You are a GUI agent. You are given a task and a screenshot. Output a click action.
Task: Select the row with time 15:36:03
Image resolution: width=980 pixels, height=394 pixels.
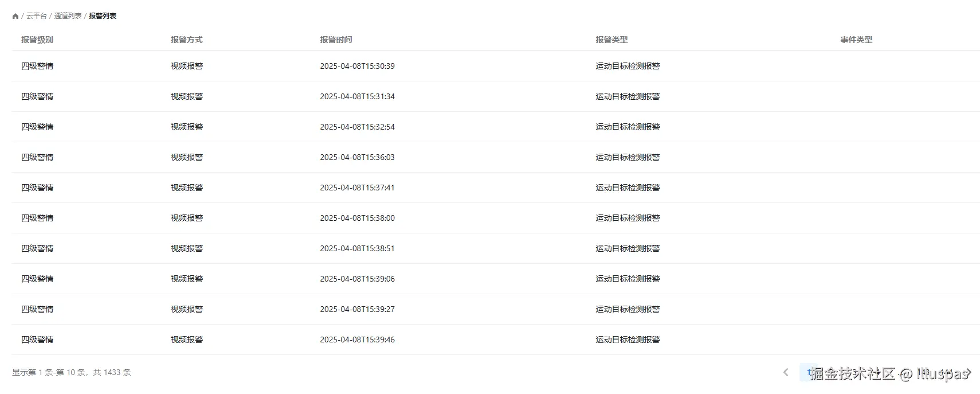[496, 157]
